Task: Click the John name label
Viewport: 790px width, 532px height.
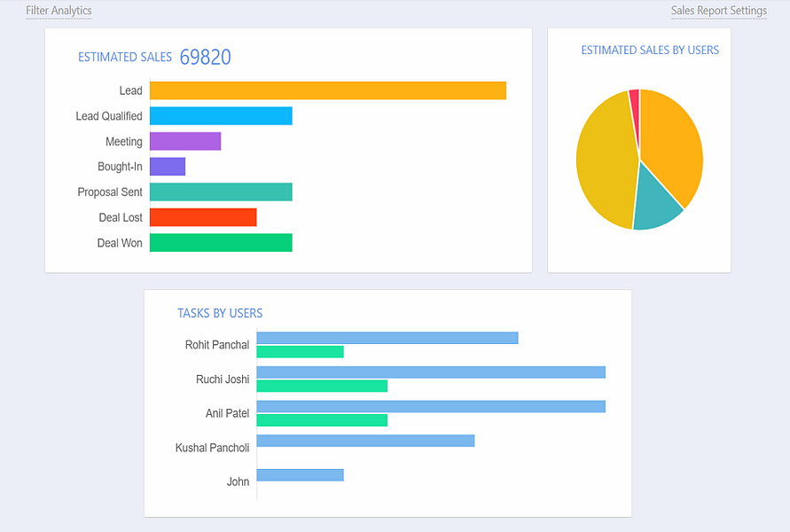Action: click(238, 482)
